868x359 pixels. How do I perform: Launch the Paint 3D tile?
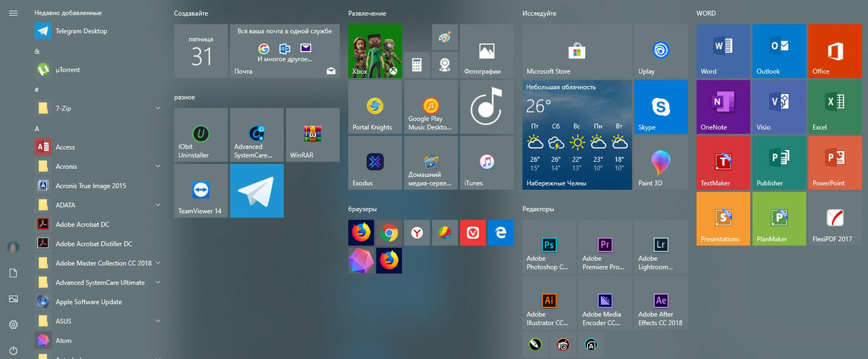[x=660, y=163]
